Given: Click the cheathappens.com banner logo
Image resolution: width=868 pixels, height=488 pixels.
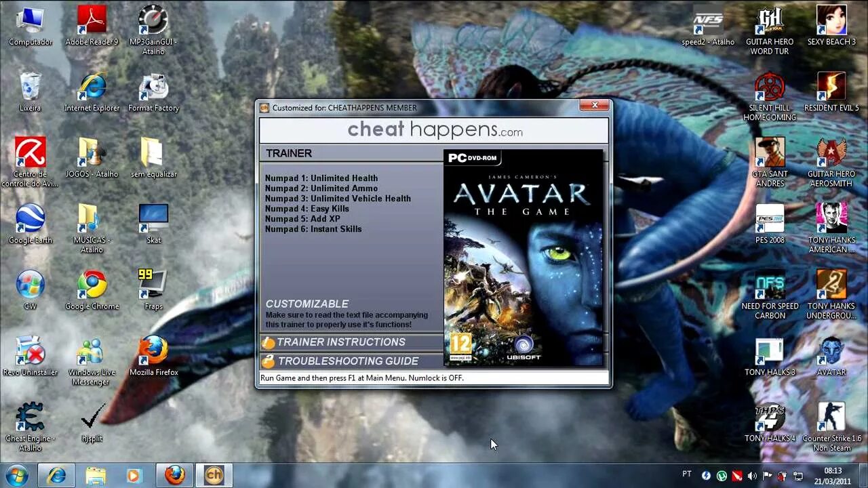Looking at the screenshot, I should coord(435,129).
